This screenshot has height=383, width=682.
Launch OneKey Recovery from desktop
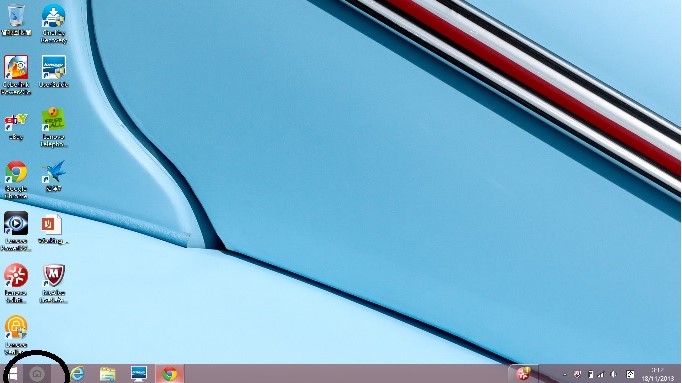tap(53, 23)
